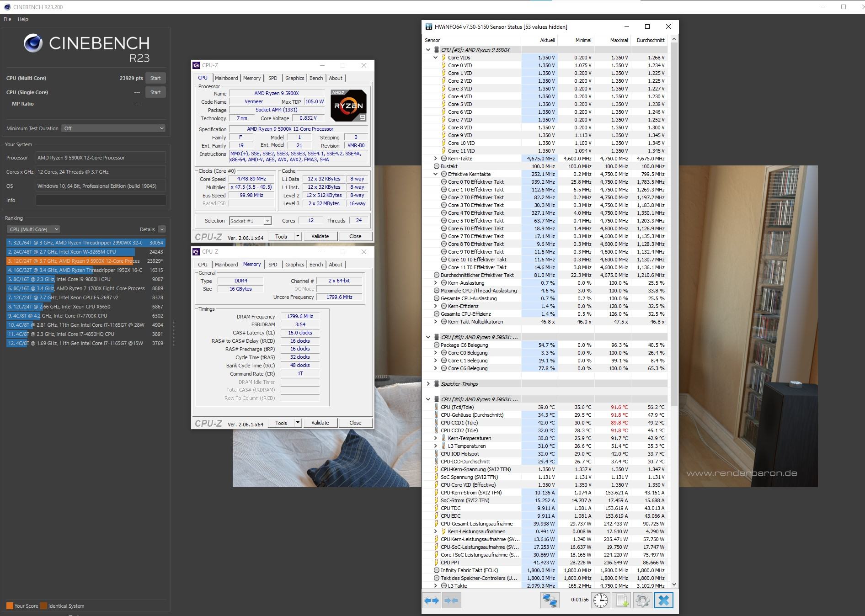Click the Durchschnitt column header
The image size is (865, 616).
649,40
